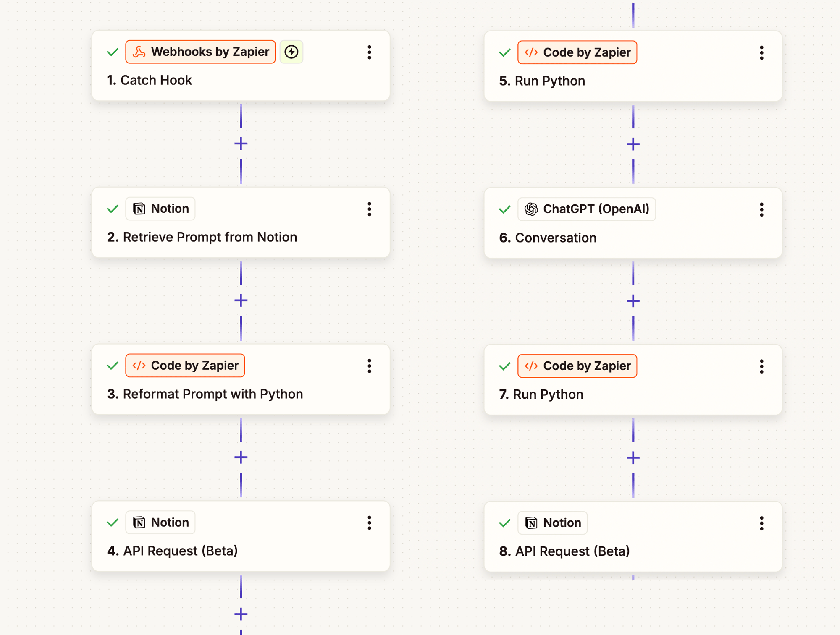Click the Webhooks by Zapier icon
The image size is (840, 635).
tap(139, 52)
